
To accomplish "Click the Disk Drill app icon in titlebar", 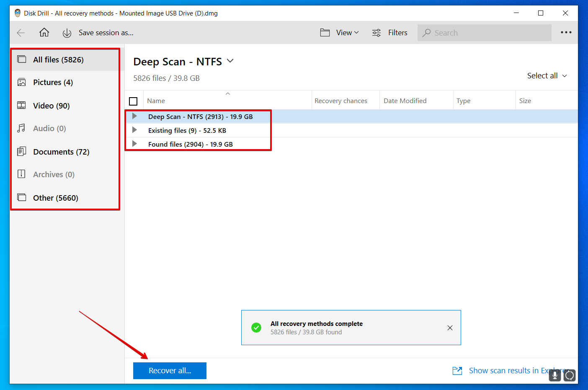I will [18, 13].
